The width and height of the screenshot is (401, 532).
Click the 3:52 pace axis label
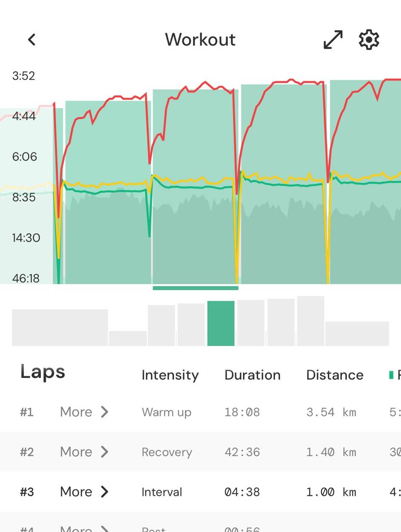point(23,76)
